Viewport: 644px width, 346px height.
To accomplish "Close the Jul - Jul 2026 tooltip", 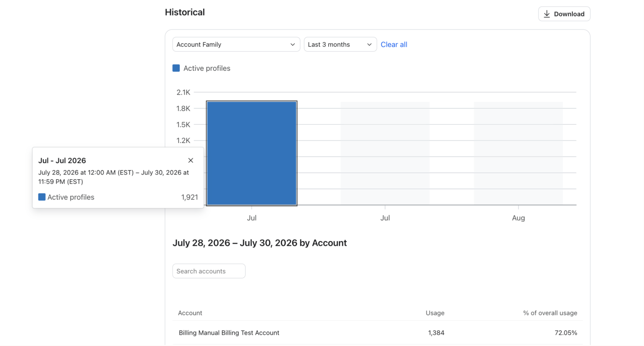I will (x=190, y=160).
